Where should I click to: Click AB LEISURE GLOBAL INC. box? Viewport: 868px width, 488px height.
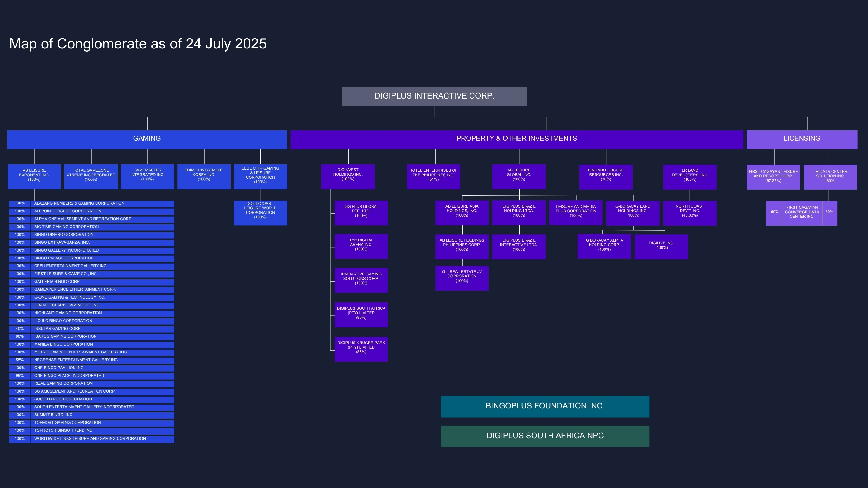pyautogui.click(x=519, y=177)
